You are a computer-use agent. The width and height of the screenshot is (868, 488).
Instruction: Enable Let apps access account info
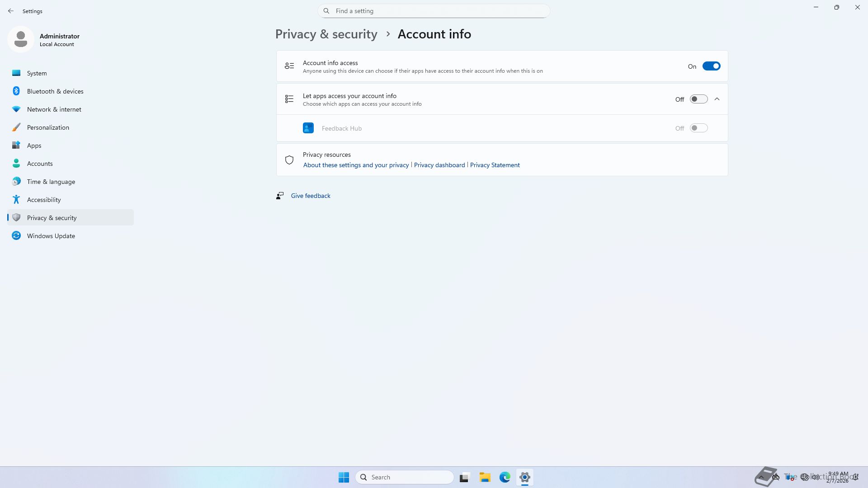[x=698, y=99]
